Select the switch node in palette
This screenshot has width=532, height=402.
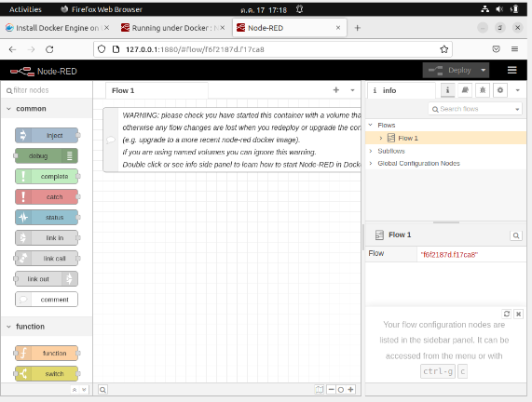coord(47,373)
